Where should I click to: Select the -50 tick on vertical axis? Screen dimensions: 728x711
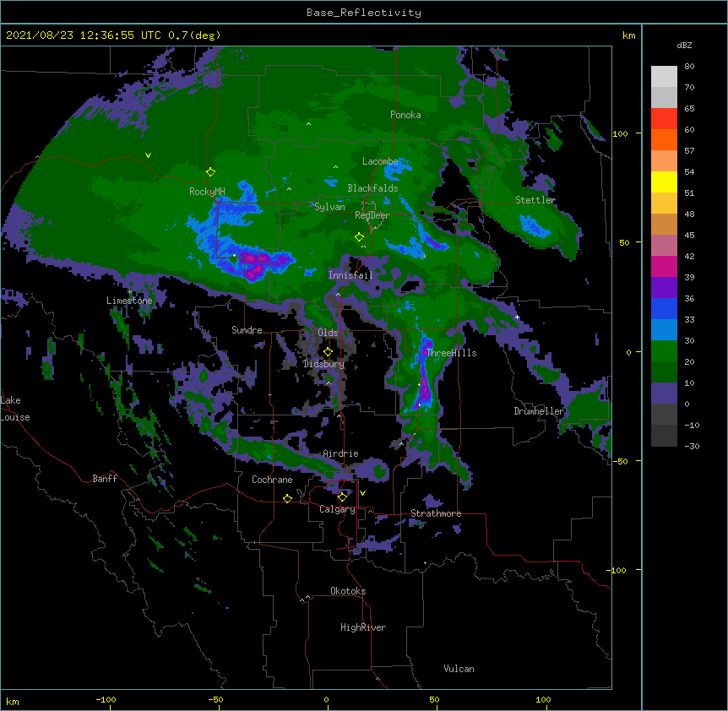coord(620,461)
